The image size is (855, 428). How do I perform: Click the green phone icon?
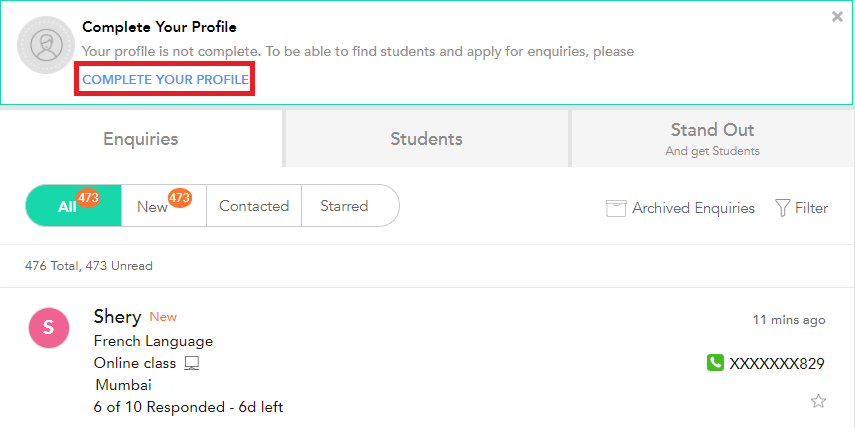(715, 363)
